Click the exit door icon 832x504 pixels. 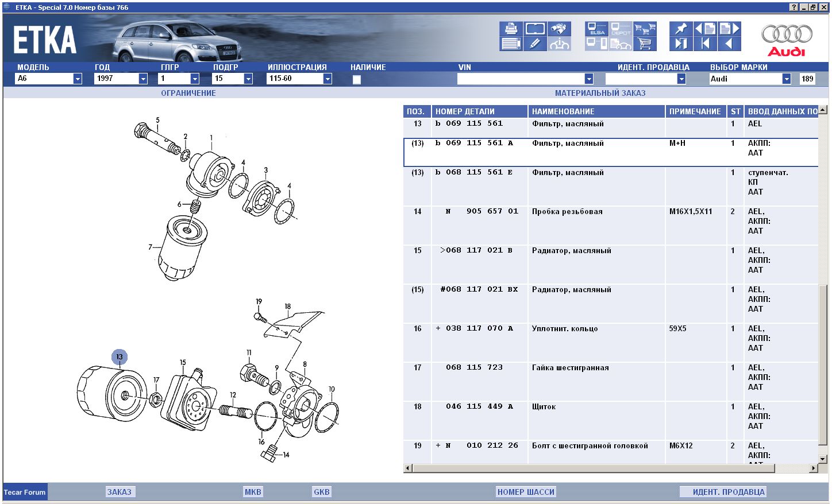pyautogui.click(x=681, y=44)
